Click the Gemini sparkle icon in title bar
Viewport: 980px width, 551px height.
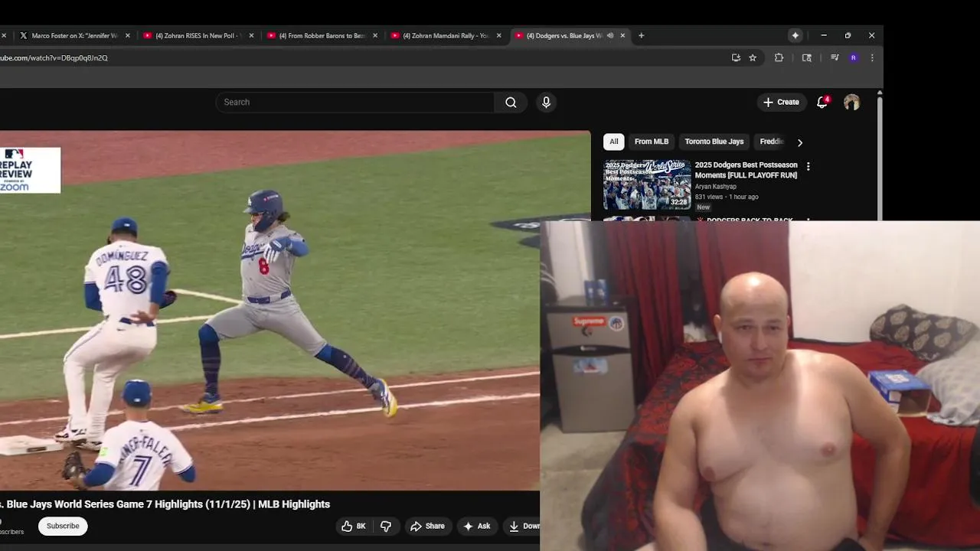tap(795, 35)
